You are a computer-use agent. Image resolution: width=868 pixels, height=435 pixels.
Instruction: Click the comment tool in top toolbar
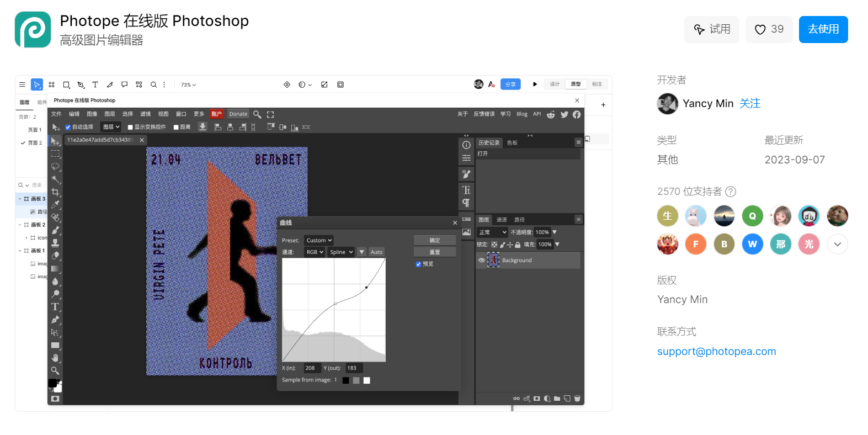pos(124,84)
